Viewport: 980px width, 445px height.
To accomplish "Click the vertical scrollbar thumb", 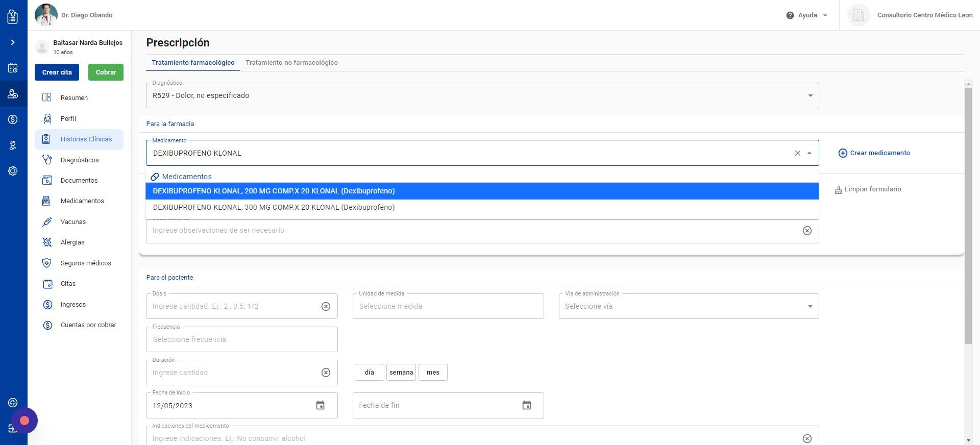I will [x=968, y=215].
